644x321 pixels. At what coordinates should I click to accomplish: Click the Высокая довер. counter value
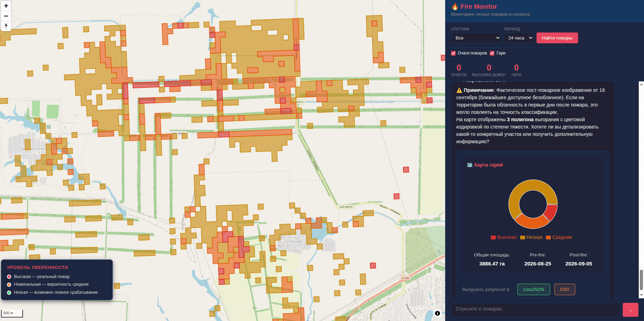(x=489, y=68)
